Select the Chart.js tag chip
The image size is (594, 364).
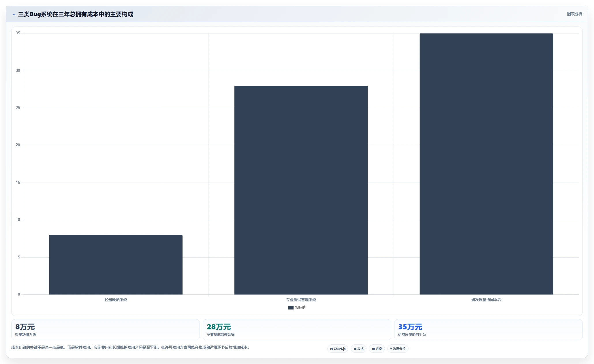(x=338, y=349)
